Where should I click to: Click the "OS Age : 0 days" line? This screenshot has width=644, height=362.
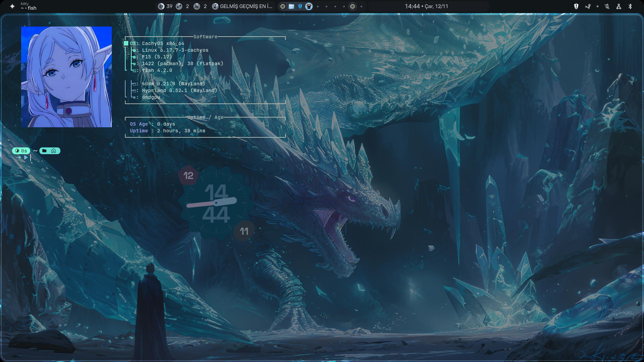152,124
